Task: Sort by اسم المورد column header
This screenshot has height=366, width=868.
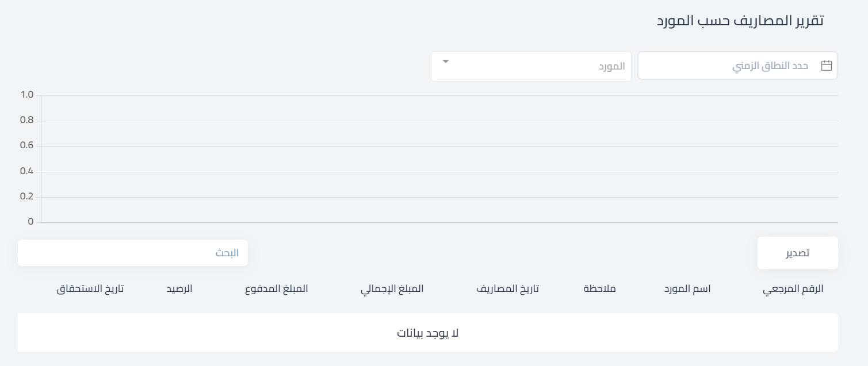Action: tap(687, 288)
